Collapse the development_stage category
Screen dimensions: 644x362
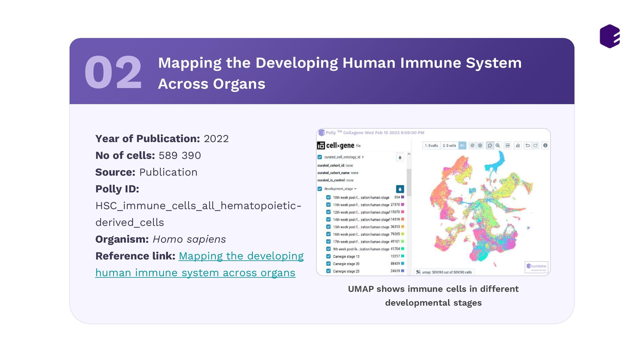[x=355, y=189]
